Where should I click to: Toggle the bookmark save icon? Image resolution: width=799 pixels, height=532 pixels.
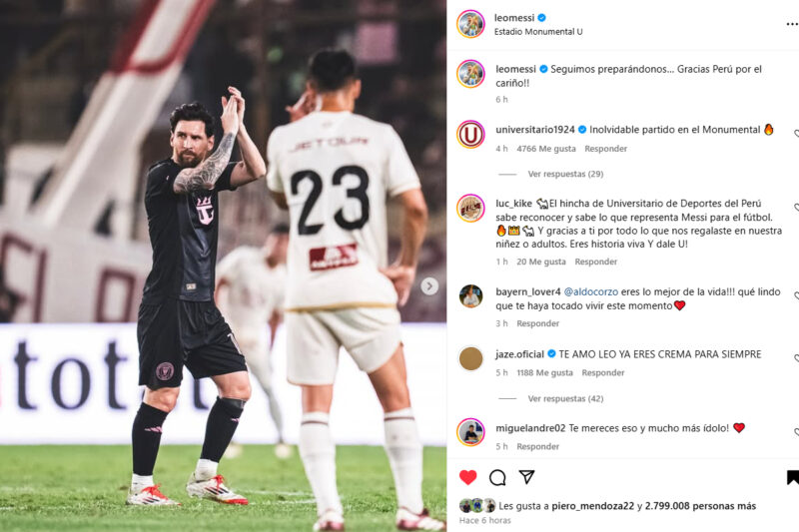pos(793,477)
